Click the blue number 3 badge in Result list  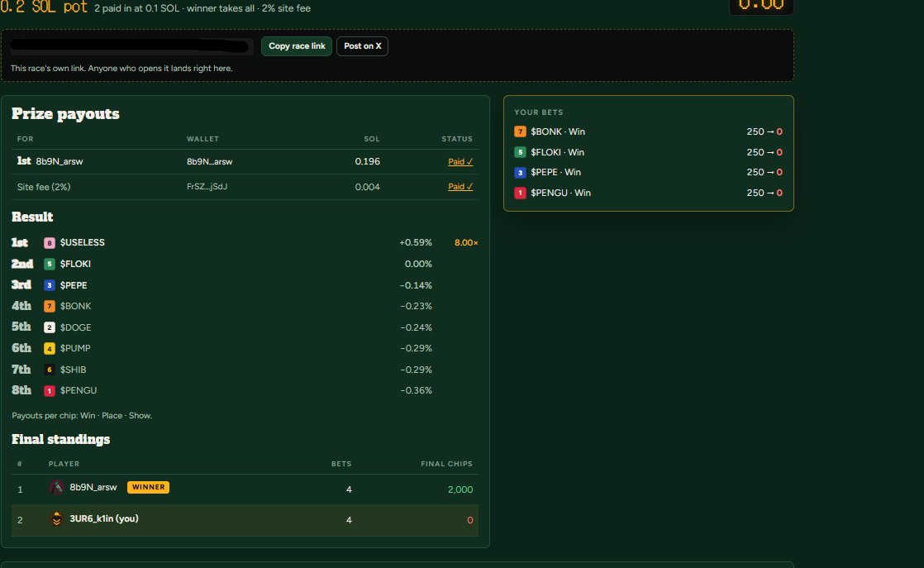click(50, 285)
